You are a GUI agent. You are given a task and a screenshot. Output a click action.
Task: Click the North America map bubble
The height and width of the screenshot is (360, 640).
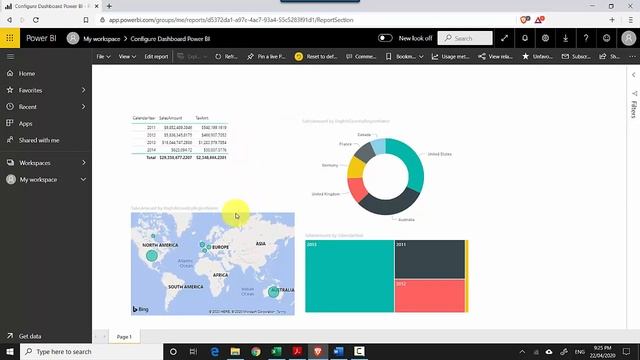(152, 256)
